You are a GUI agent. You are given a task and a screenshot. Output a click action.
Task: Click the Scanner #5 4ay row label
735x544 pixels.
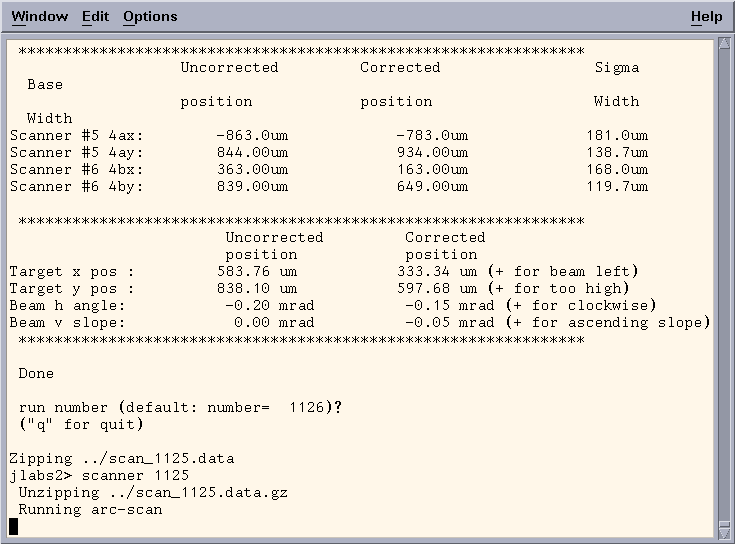(x=76, y=153)
